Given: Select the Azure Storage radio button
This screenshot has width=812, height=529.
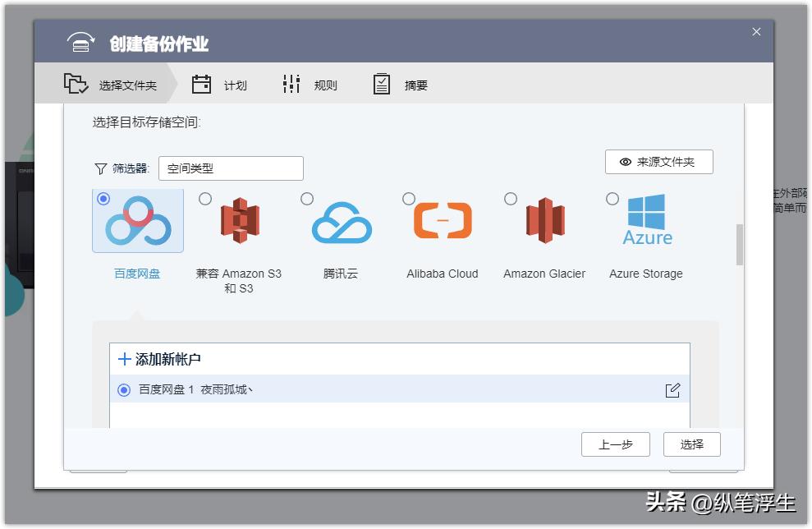Looking at the screenshot, I should coord(612,198).
